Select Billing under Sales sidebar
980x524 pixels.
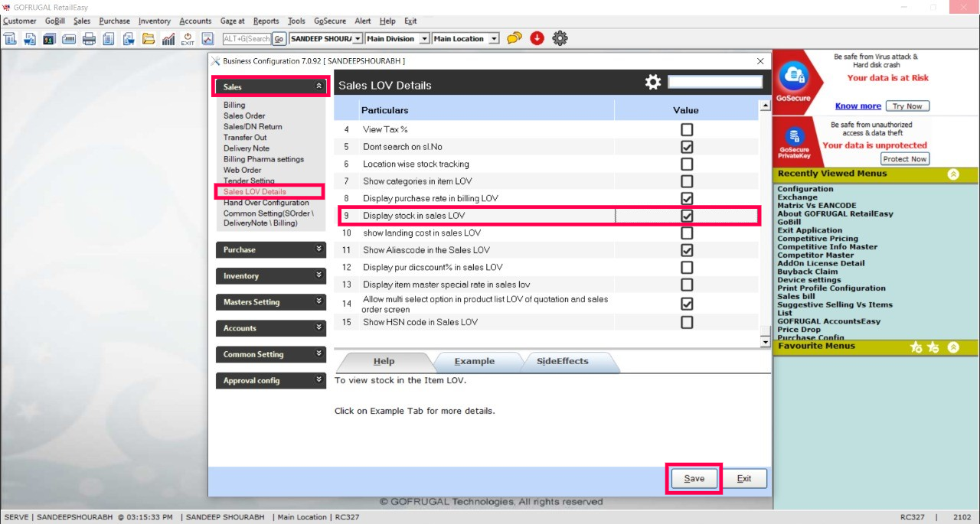click(x=234, y=105)
